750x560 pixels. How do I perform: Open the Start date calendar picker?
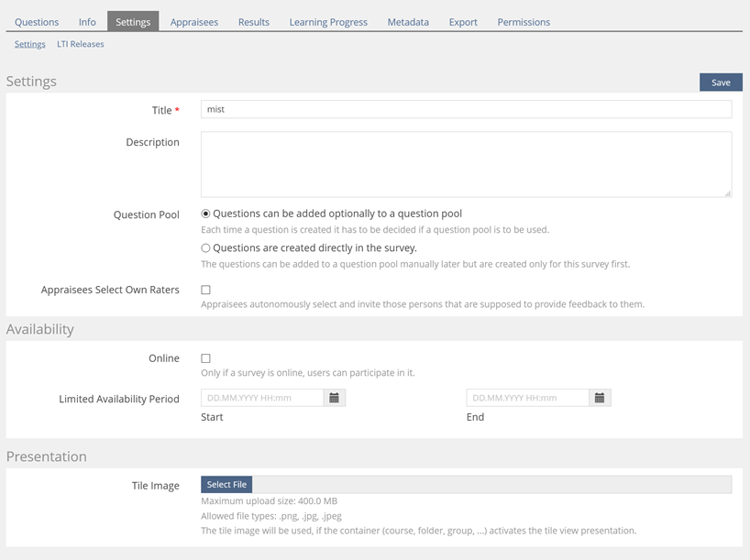point(335,398)
